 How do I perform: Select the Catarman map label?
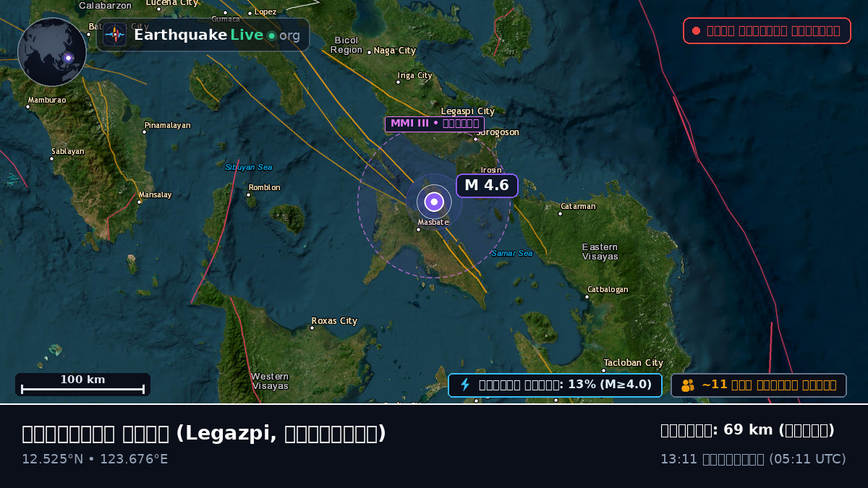579,206
